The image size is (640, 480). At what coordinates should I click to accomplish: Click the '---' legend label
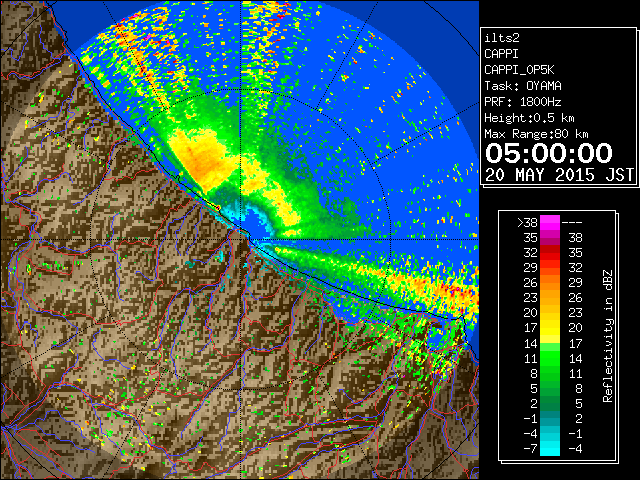pyautogui.click(x=572, y=223)
